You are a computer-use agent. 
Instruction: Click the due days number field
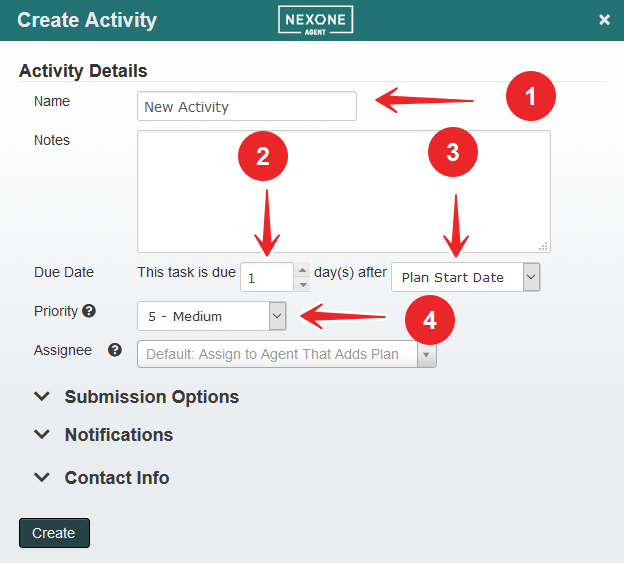tap(267, 277)
